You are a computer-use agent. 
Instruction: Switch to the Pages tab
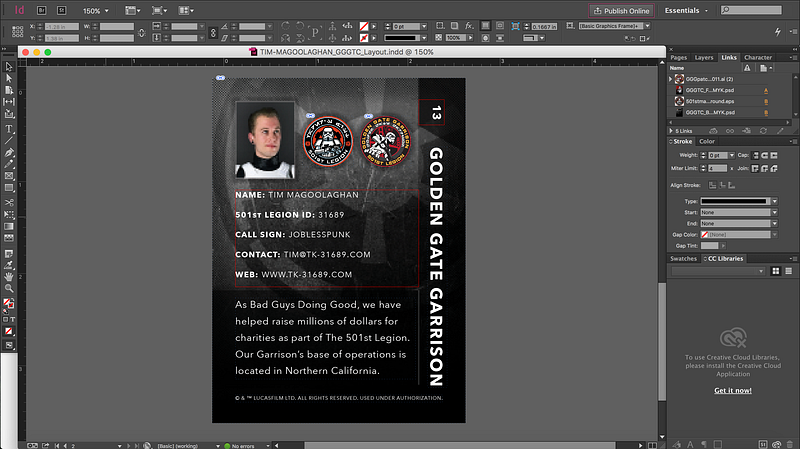pos(679,58)
